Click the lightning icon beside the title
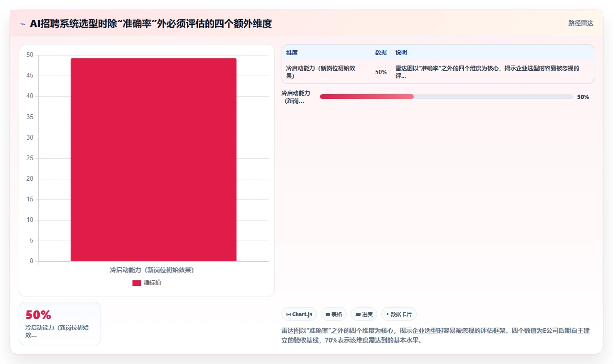The width and height of the screenshot is (613, 364). tap(23, 23)
